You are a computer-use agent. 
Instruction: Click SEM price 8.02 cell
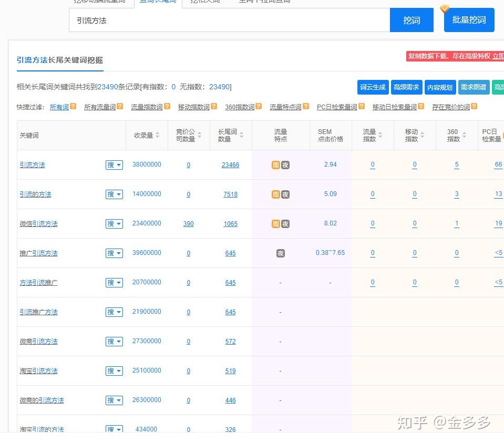tap(331, 223)
